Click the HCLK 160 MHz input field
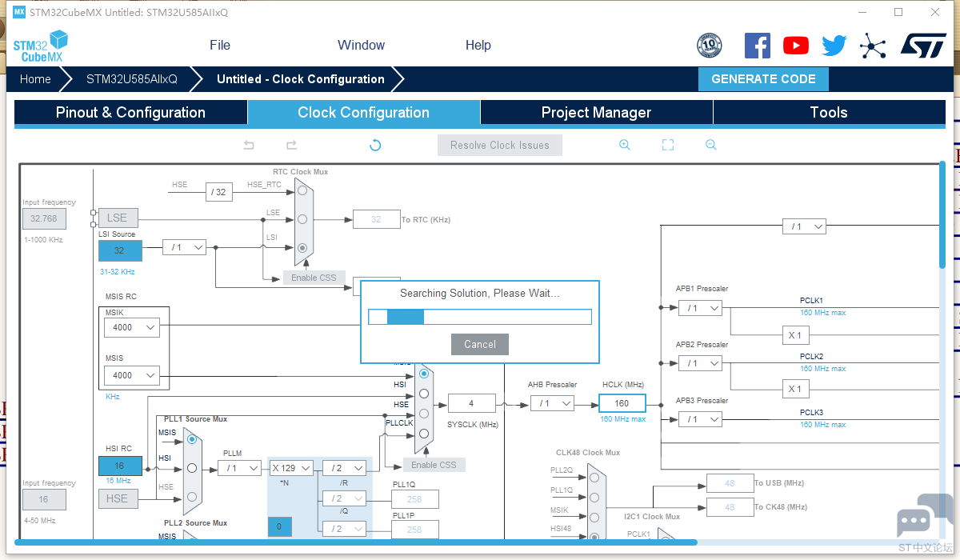Image resolution: width=960 pixels, height=560 pixels. tap(622, 403)
